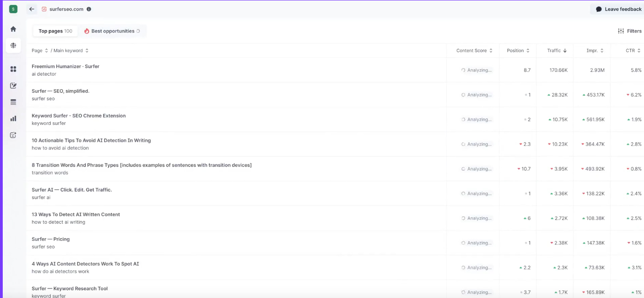Click the 'transition words' keyword text
This screenshot has width=644, height=298.
click(x=50, y=173)
